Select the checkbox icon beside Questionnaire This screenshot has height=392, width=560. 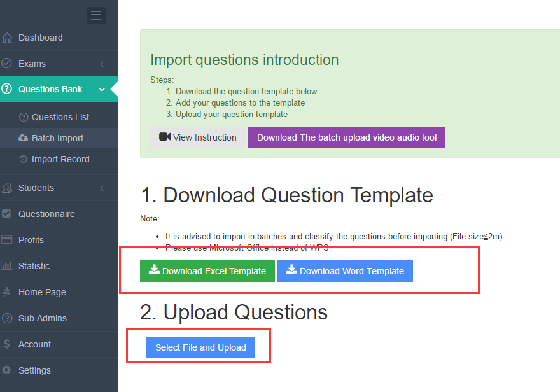tap(6, 214)
